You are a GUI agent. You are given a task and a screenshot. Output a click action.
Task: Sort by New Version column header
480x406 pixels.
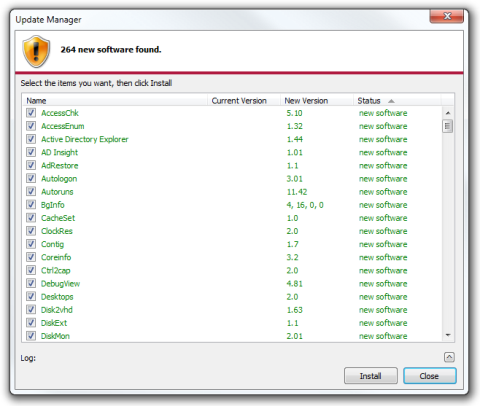(317, 100)
